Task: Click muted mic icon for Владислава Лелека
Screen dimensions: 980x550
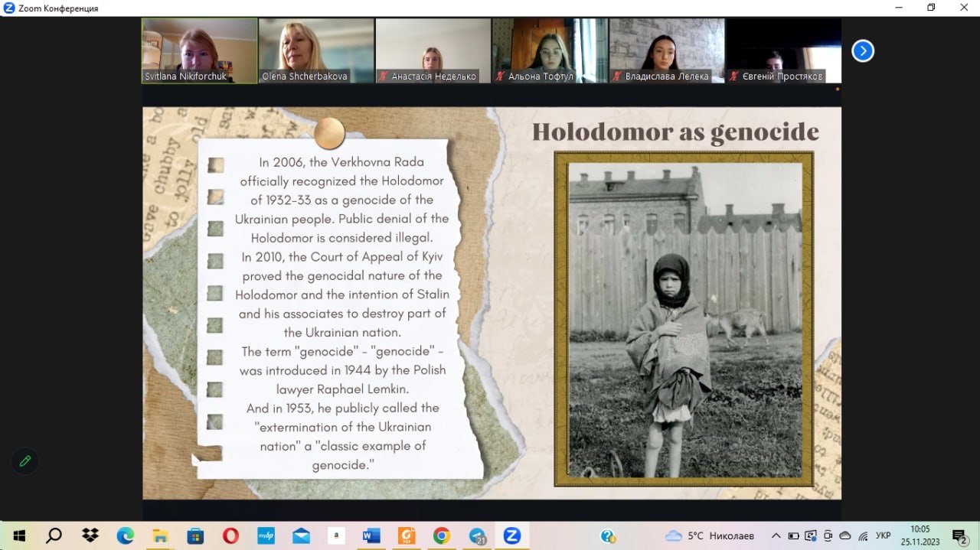Action: [x=617, y=76]
